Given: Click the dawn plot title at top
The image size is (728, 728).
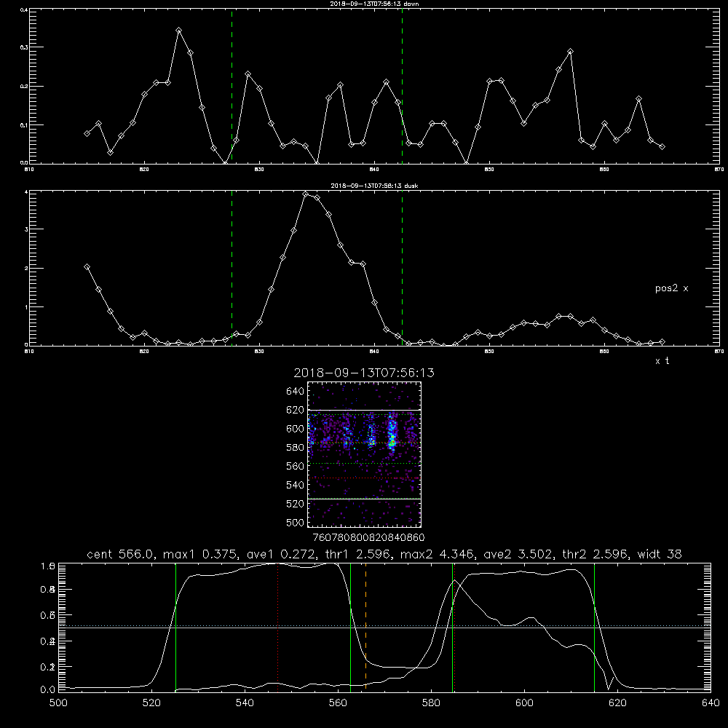Looking at the screenshot, I should tap(374, 4).
